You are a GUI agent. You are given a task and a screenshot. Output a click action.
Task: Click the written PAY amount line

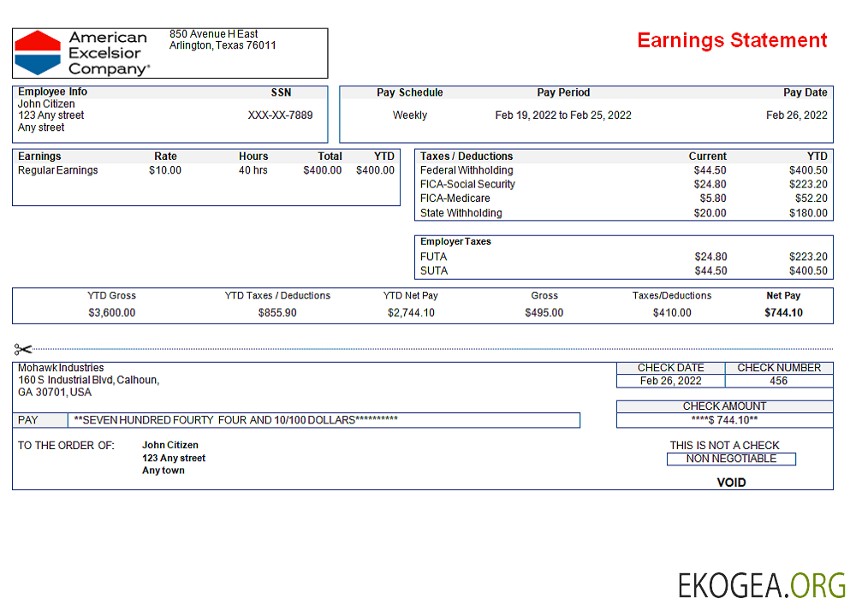point(323,420)
